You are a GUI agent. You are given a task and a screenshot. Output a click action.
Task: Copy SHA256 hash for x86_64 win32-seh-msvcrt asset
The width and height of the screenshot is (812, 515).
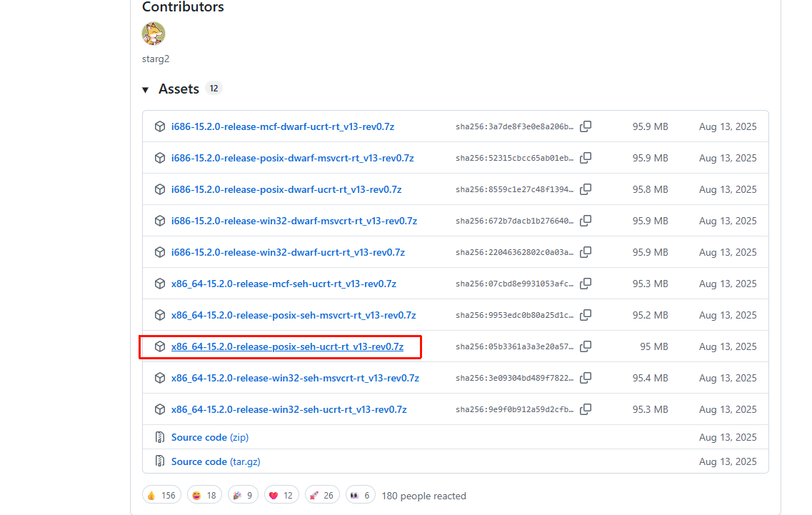pos(586,378)
